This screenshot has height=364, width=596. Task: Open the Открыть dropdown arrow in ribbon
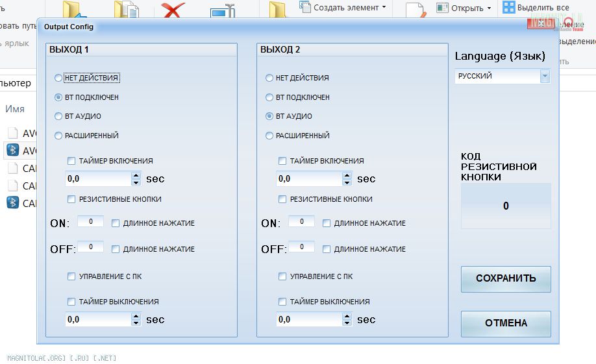[x=489, y=8]
